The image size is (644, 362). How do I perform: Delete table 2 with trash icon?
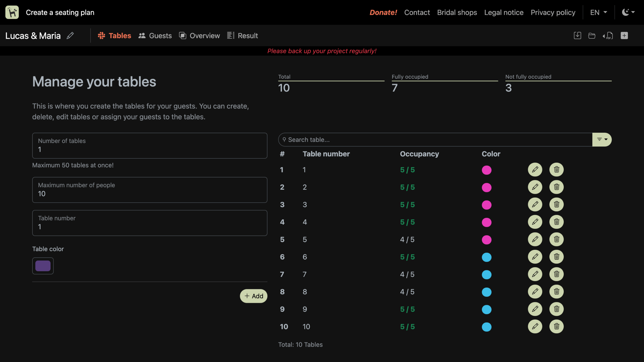click(556, 187)
